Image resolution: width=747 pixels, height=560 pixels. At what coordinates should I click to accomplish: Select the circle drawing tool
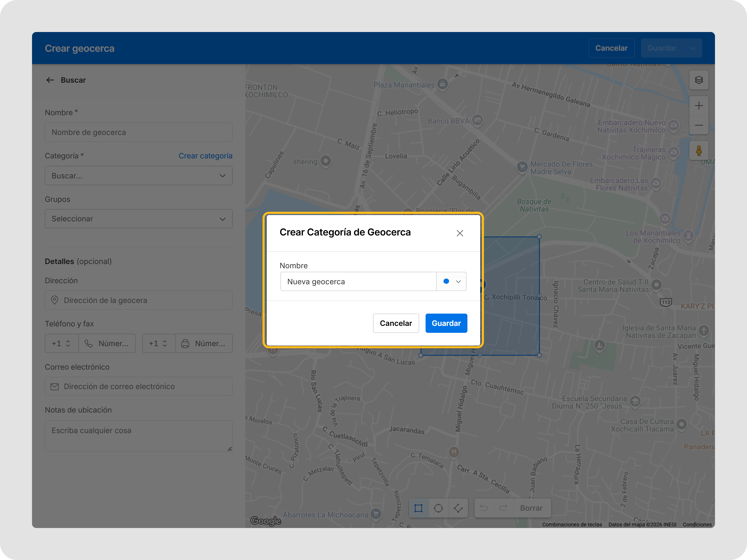[x=438, y=508]
